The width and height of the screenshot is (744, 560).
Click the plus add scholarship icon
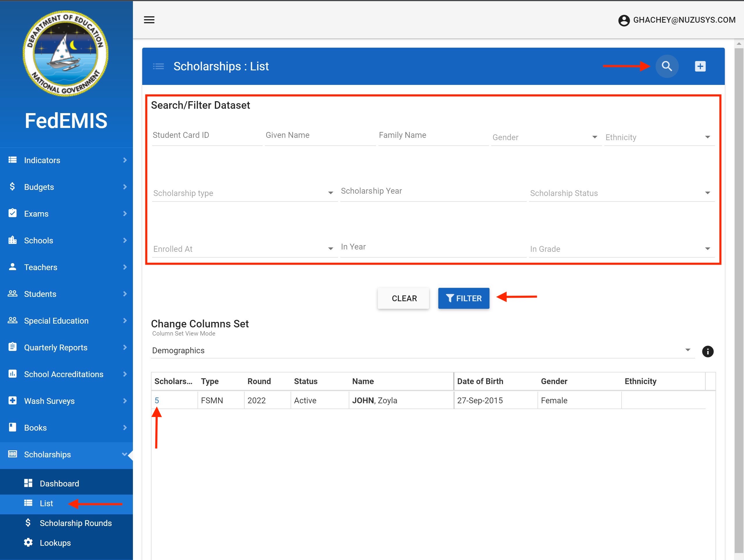[700, 66]
